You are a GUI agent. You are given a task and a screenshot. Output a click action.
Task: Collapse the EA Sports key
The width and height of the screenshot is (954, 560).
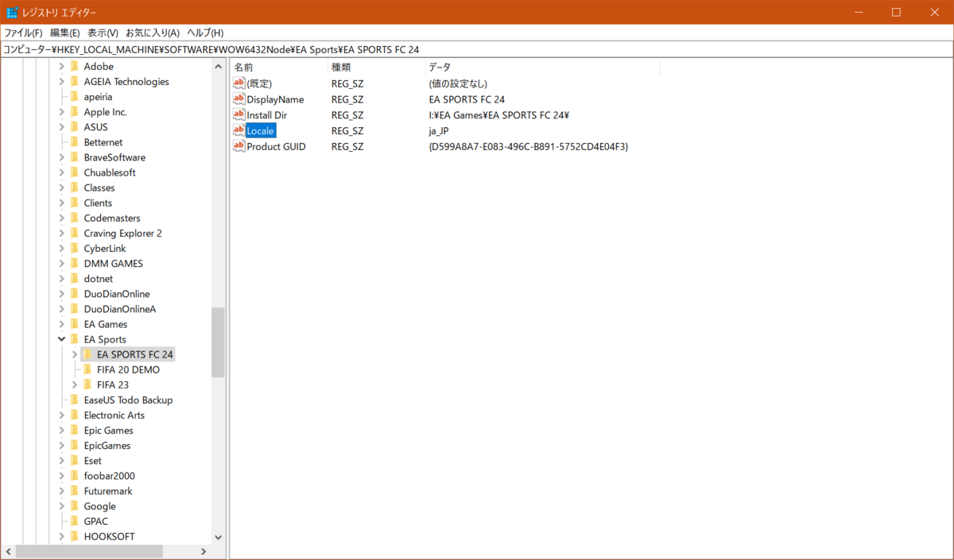click(x=61, y=339)
